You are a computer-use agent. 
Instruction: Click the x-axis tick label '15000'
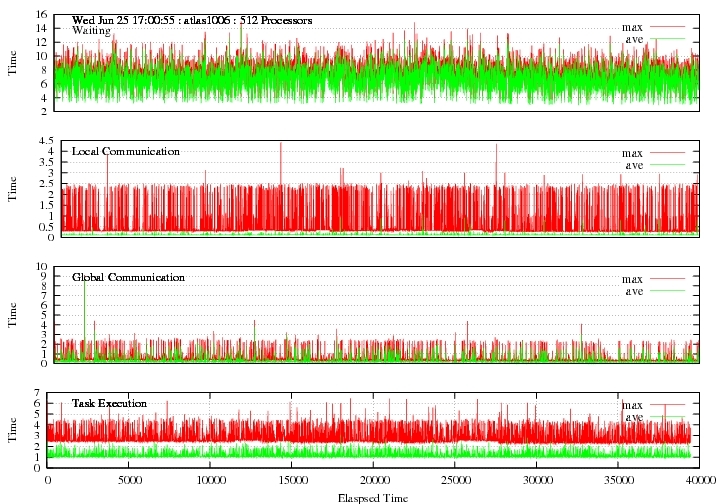[x=293, y=480]
